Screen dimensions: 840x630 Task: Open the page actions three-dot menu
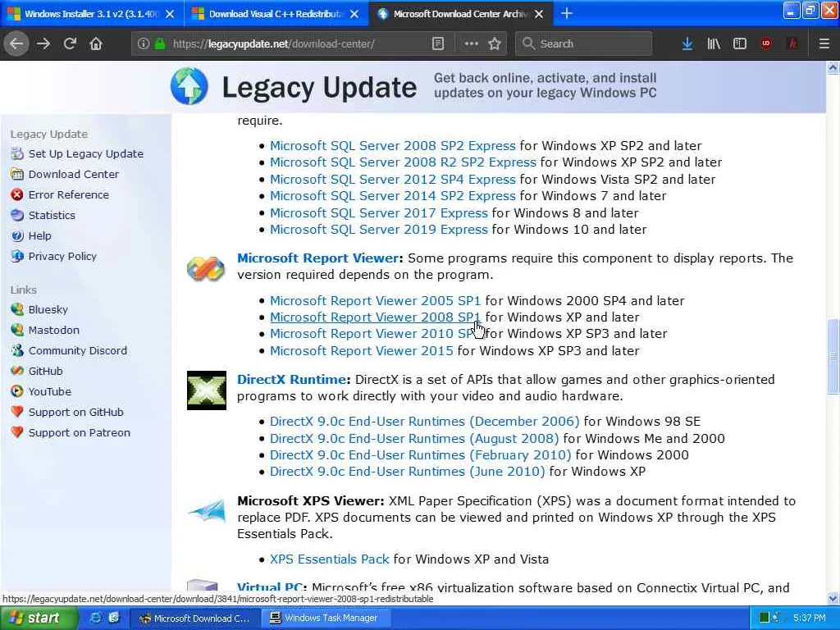pos(471,43)
